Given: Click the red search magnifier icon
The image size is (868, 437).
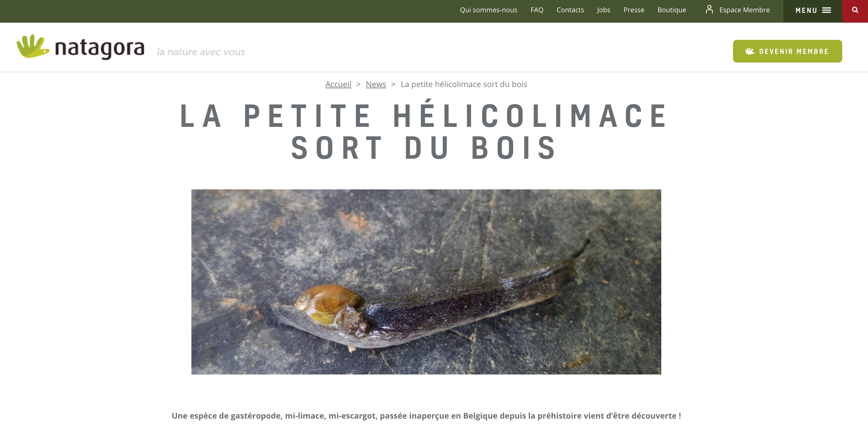Looking at the screenshot, I should click(x=855, y=10).
